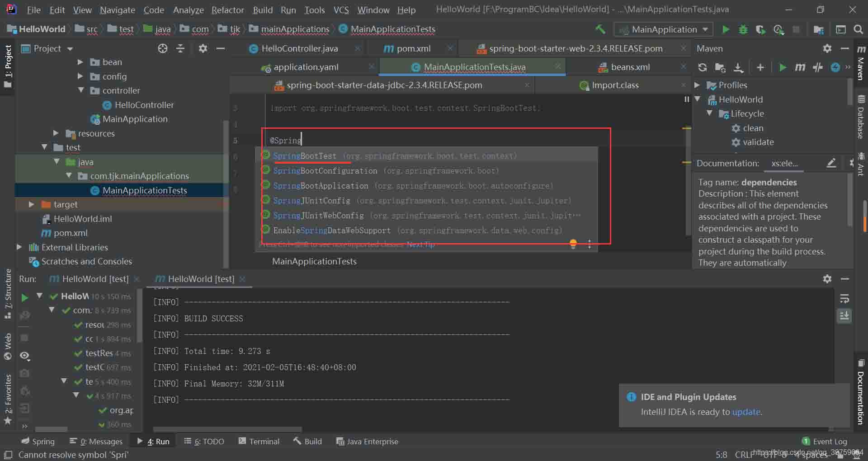This screenshot has width=868, height=461.
Task: Edit documentation source pencil icon
Action: 831,163
